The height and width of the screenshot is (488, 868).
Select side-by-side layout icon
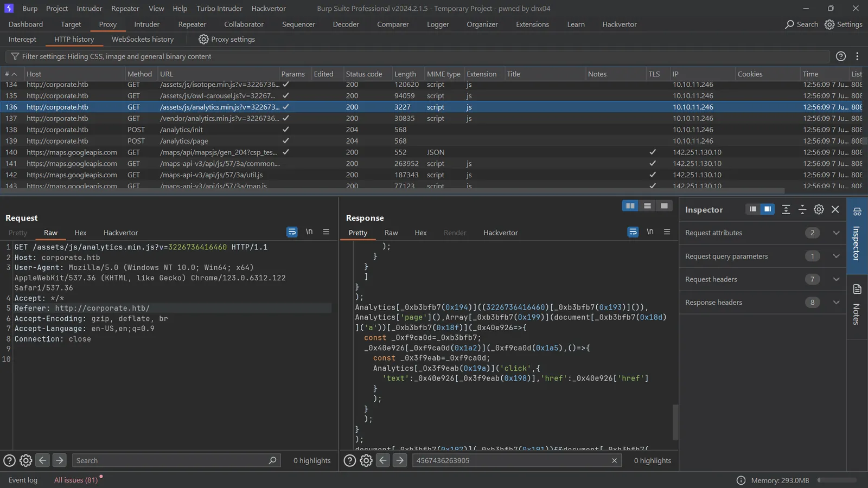point(630,206)
